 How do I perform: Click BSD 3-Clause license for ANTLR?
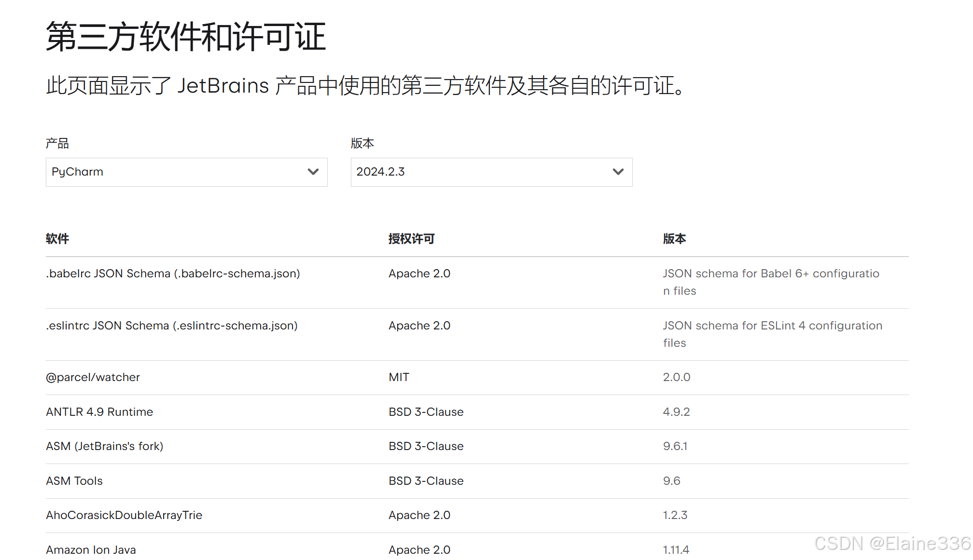[426, 412]
